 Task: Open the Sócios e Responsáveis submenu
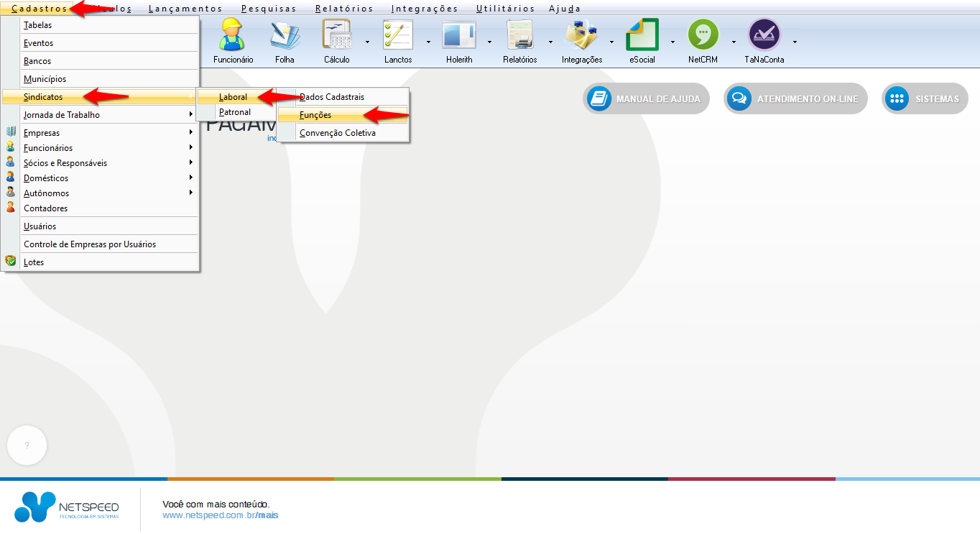click(x=101, y=163)
